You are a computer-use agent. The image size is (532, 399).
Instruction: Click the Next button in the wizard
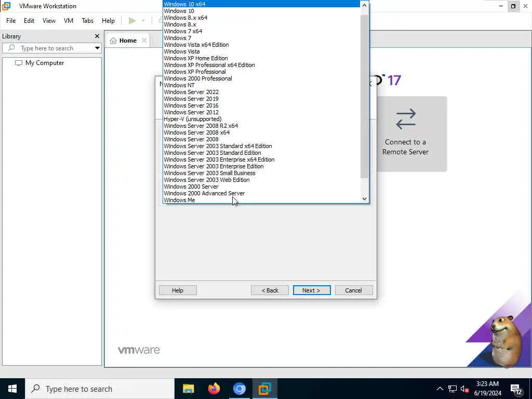click(312, 290)
